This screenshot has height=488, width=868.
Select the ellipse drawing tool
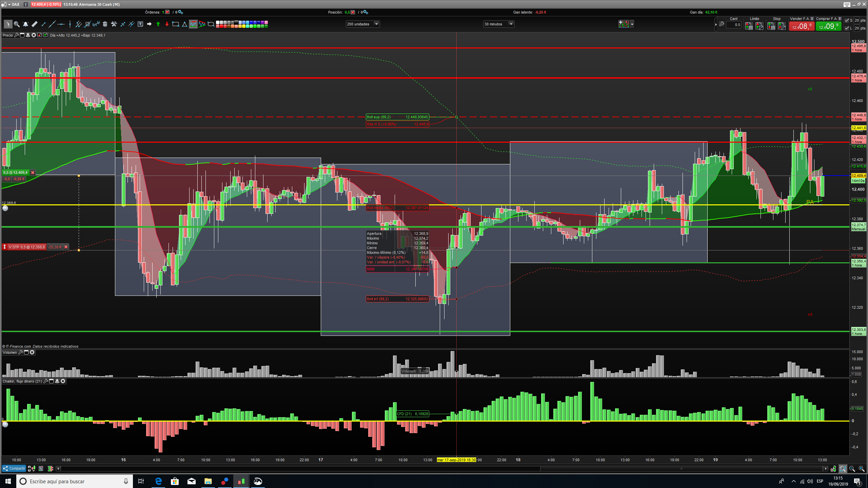211,24
